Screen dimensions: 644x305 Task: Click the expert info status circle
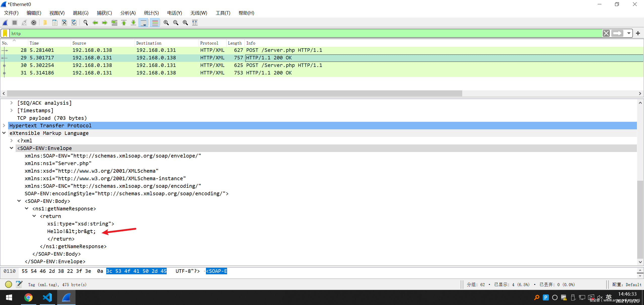pyautogui.click(x=9, y=284)
